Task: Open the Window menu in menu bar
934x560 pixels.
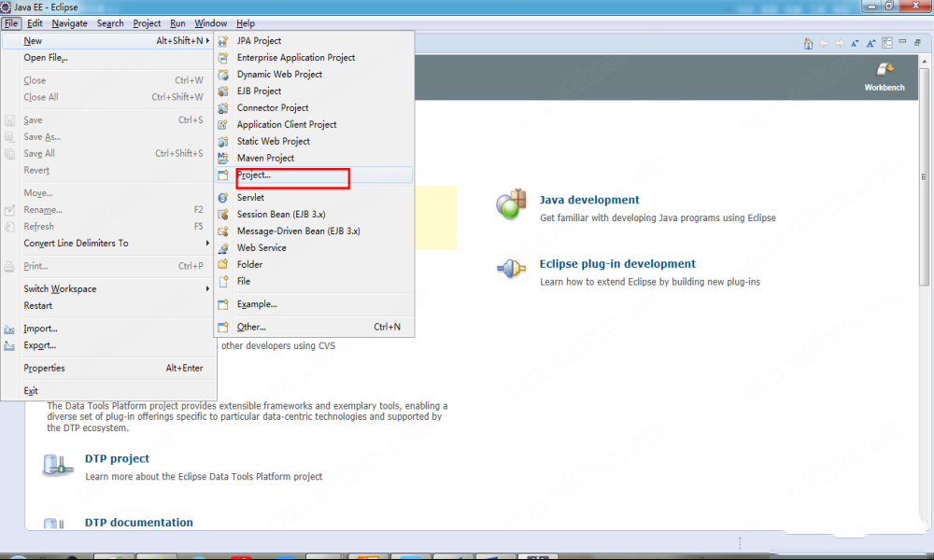Action: tap(210, 23)
